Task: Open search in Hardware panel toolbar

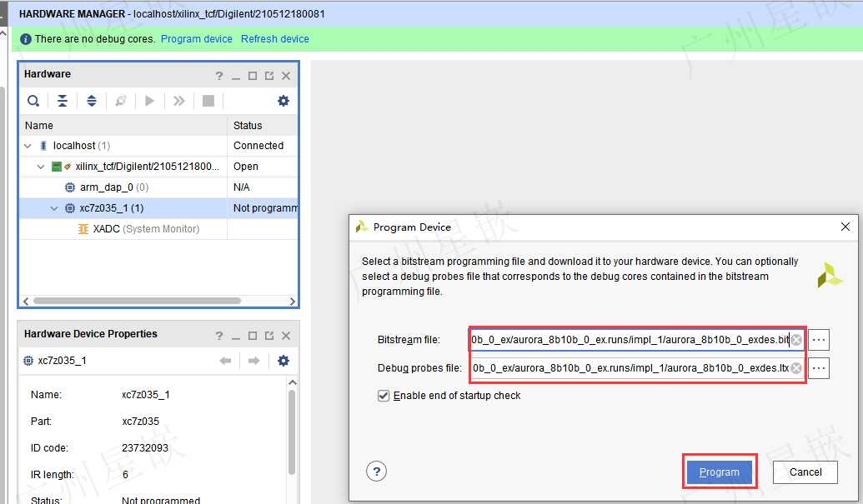Action: (x=33, y=101)
